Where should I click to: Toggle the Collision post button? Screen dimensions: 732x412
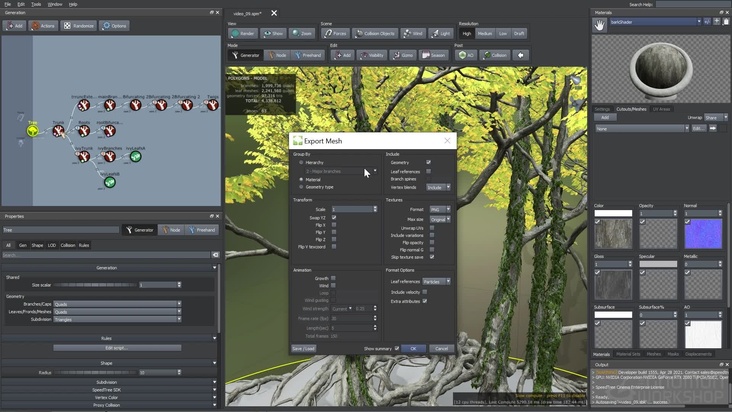tap(495, 55)
